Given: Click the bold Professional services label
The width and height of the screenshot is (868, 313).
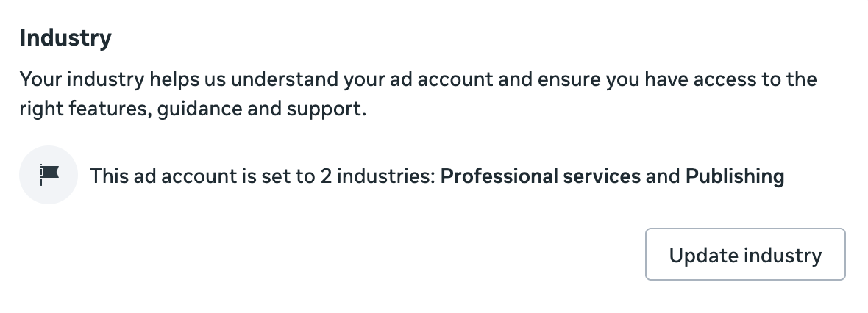Looking at the screenshot, I should (x=540, y=176).
